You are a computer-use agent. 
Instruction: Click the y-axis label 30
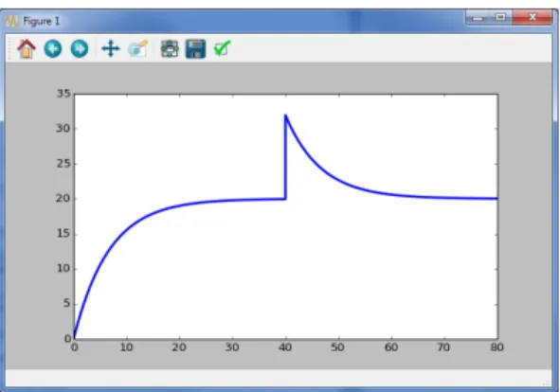pyautogui.click(x=63, y=128)
